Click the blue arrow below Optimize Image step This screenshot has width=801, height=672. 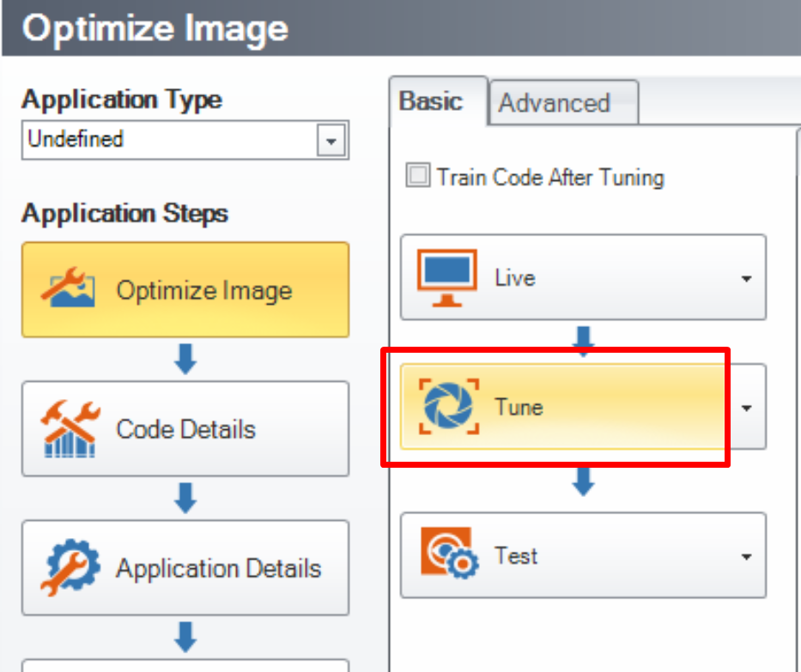185,359
